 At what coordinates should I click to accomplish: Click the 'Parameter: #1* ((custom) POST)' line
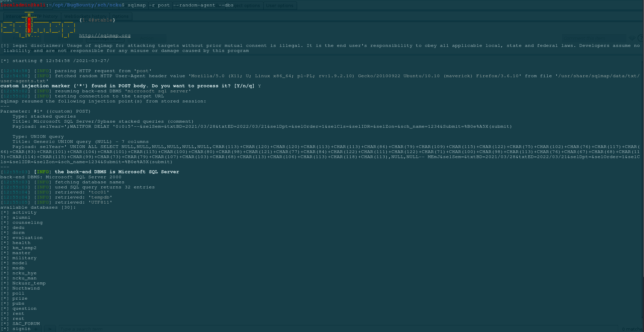click(x=45, y=111)
